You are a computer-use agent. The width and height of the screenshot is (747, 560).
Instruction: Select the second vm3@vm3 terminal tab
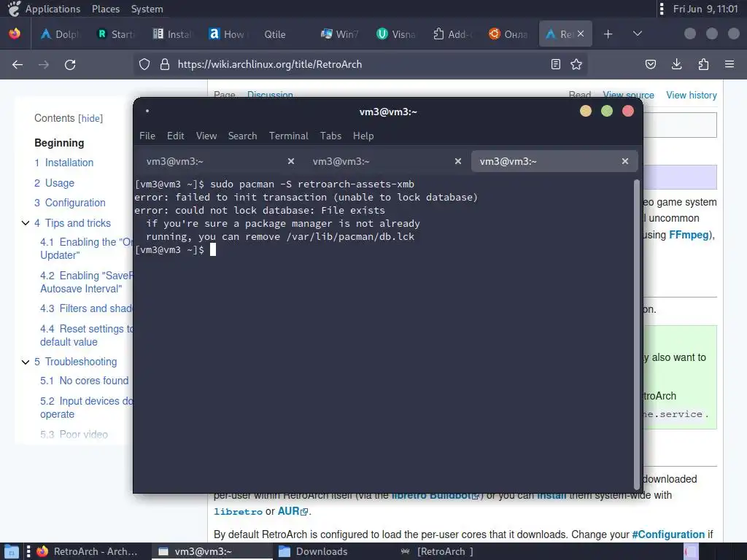tap(387, 161)
